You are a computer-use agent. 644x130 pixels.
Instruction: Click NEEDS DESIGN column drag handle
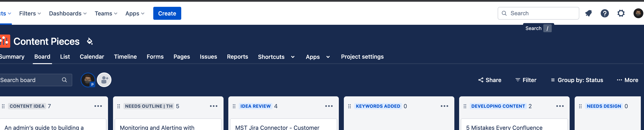tap(580, 106)
